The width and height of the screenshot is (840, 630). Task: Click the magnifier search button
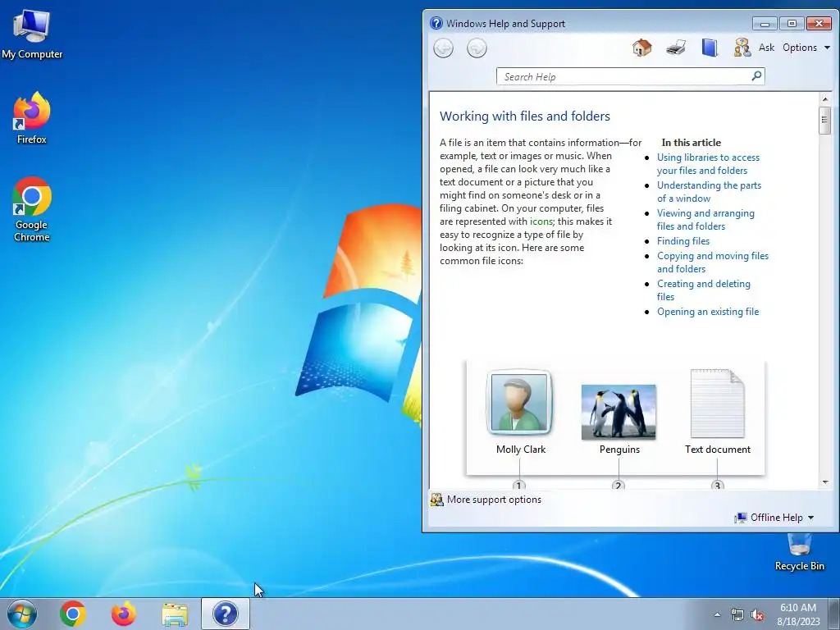pos(756,76)
